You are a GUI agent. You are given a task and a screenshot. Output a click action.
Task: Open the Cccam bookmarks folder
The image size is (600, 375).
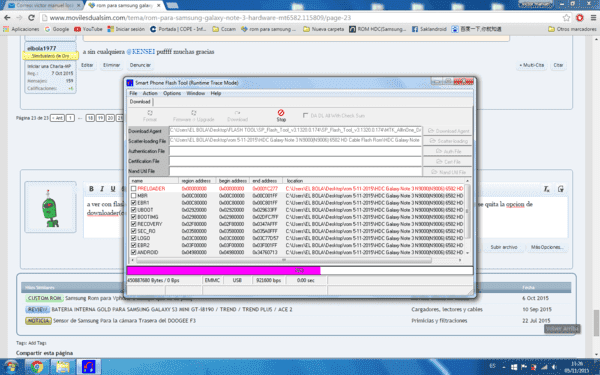(224, 29)
